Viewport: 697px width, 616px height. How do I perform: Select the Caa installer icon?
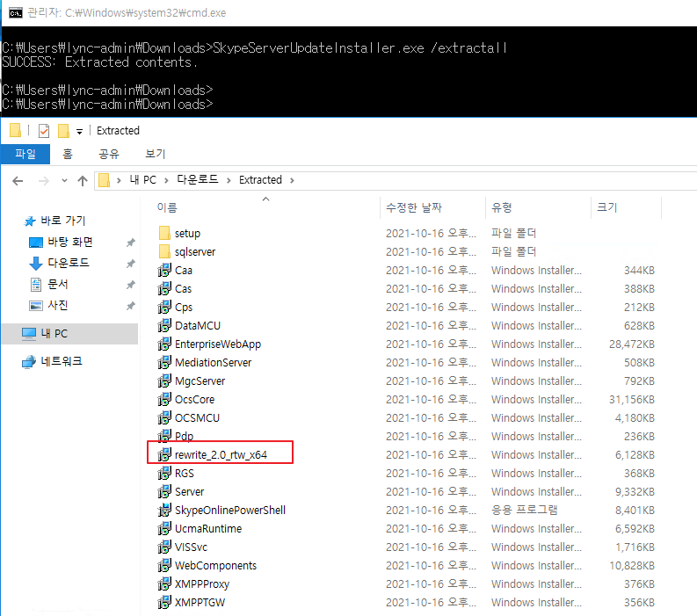pyautogui.click(x=164, y=270)
